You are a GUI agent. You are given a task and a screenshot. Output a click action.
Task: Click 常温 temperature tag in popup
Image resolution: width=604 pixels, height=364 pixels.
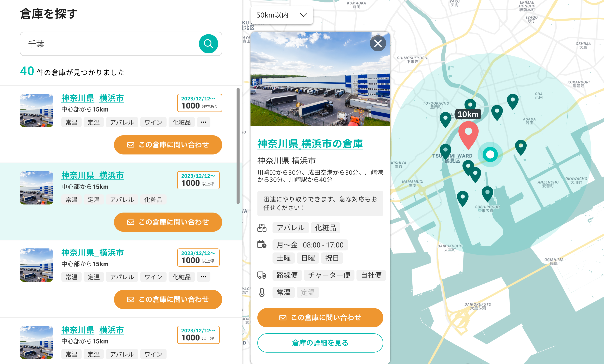[x=283, y=292]
